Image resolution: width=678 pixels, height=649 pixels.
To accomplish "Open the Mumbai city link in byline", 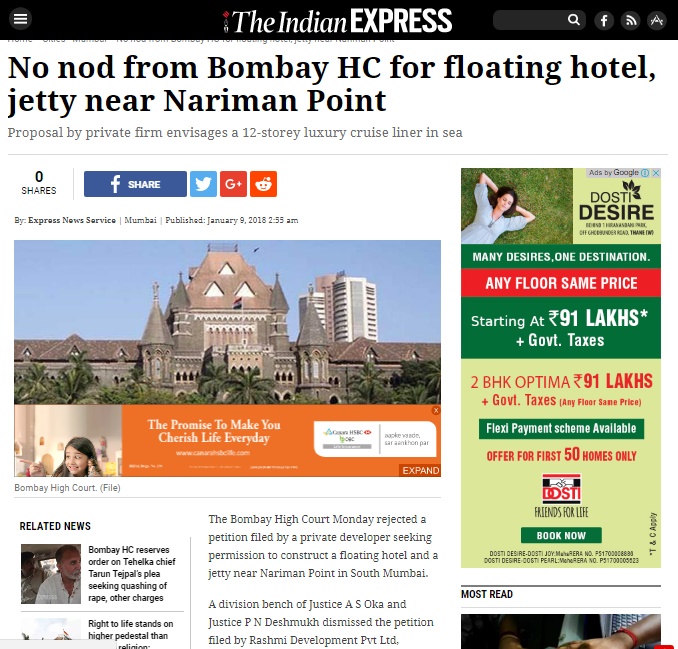I will click(141, 220).
